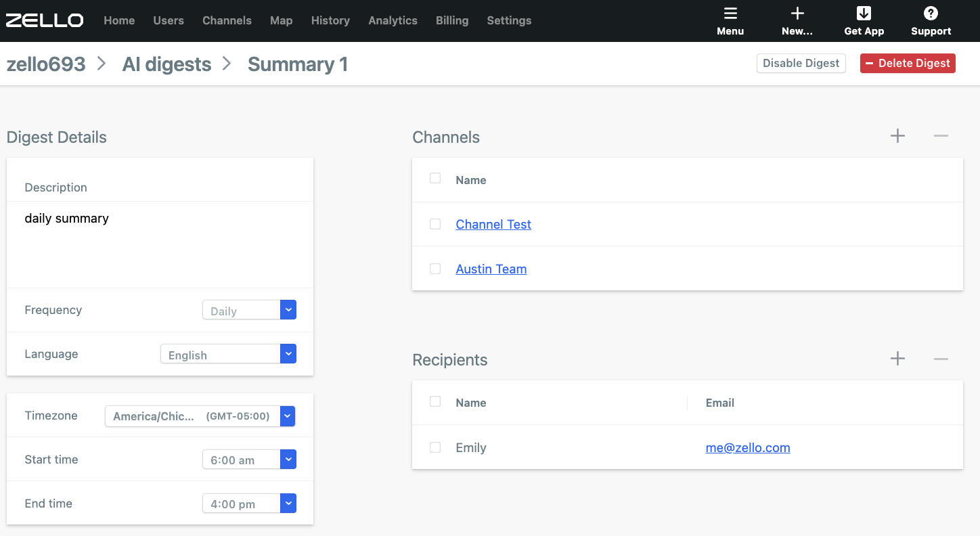The width and height of the screenshot is (980, 536).
Task: Remove channel with the minus icon
Action: pos(941,136)
